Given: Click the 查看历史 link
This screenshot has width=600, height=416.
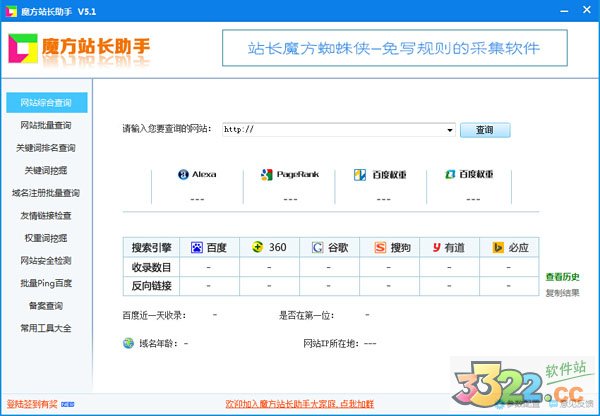Looking at the screenshot, I should coord(562,277).
